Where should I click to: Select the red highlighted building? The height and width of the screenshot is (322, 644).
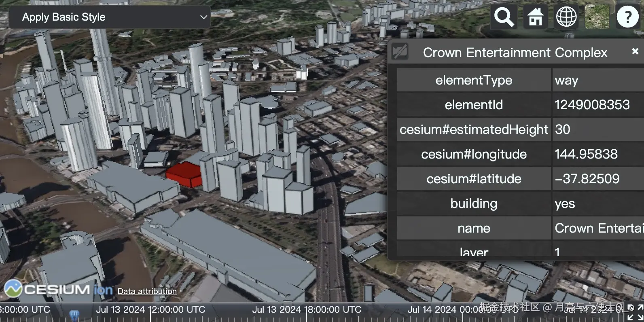pos(184,175)
